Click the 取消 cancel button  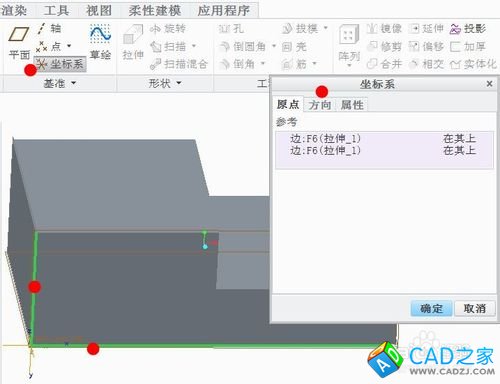(x=475, y=308)
